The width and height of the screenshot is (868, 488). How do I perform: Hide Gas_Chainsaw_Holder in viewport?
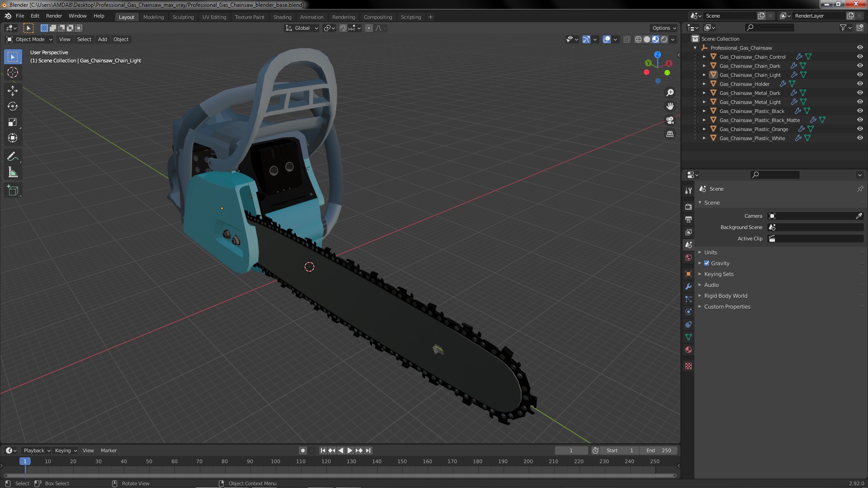[x=860, y=84]
